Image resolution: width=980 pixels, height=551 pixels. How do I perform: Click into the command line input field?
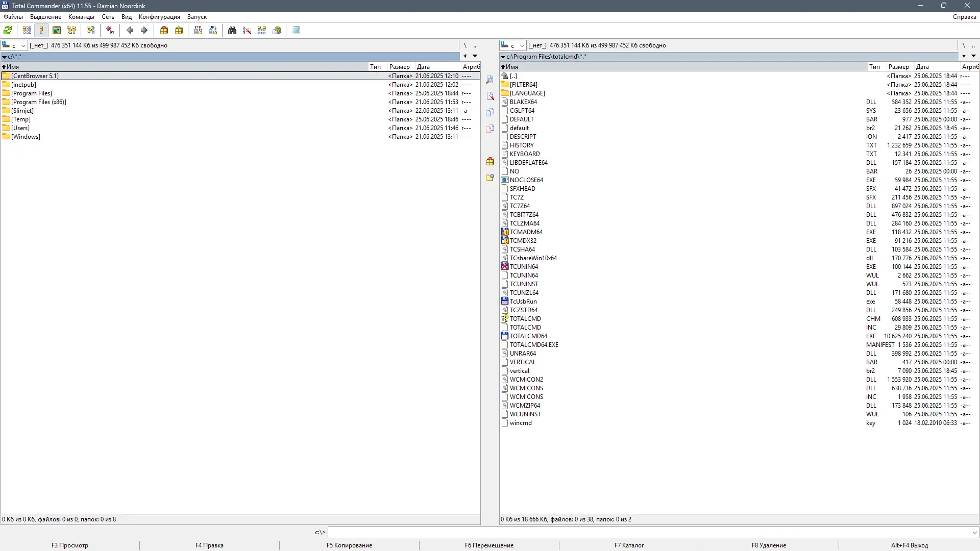(x=648, y=532)
